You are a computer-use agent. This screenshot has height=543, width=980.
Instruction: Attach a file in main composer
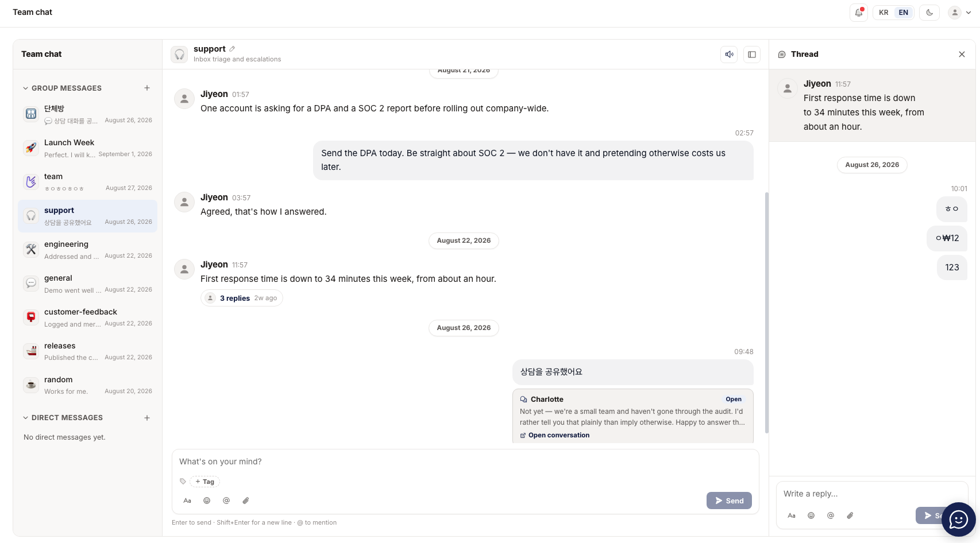coord(246,501)
